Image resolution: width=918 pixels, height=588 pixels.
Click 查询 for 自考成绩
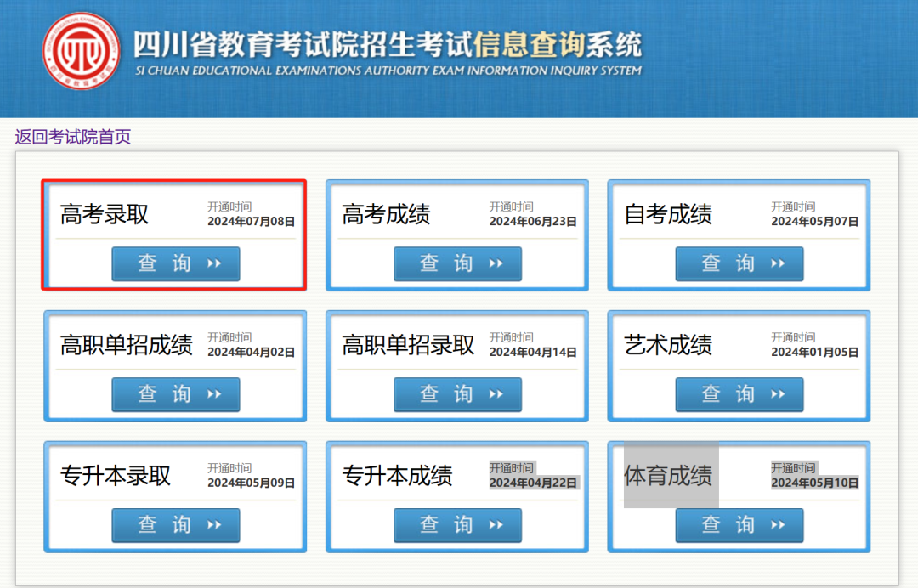739,263
